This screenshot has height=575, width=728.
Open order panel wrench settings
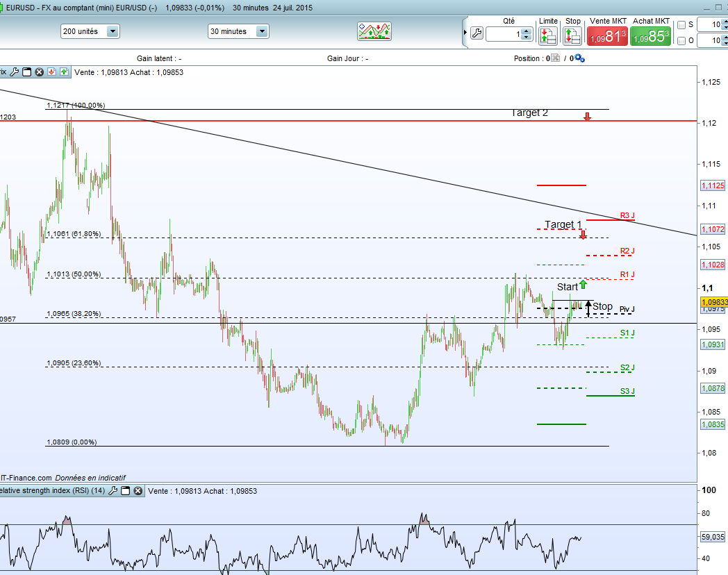tap(477, 33)
